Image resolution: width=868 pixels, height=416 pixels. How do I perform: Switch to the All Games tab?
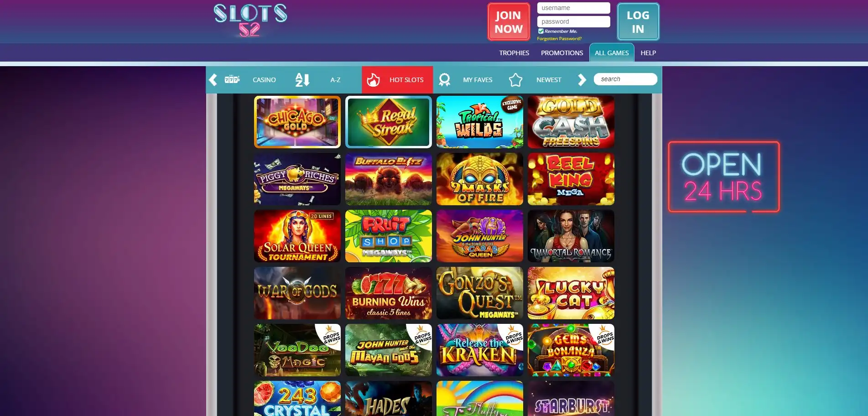(611, 53)
